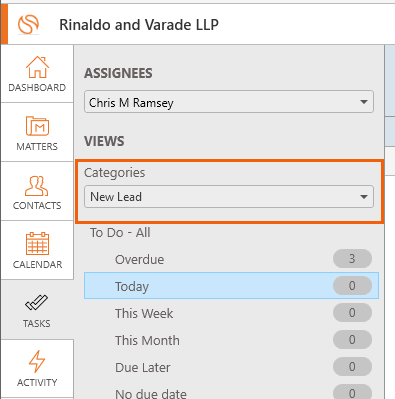Show This Month tasks view
Screen dimensions: 395x399
click(x=231, y=340)
